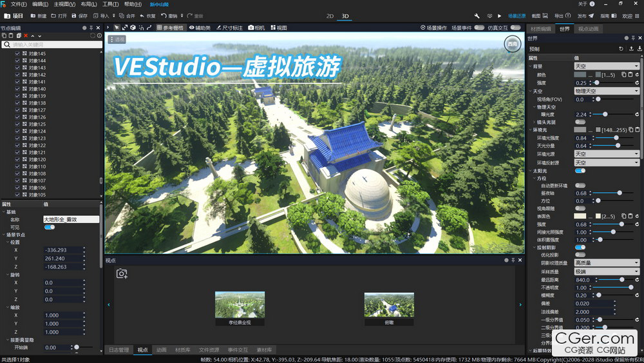Image resolution: width=644 pixels, height=363 pixels.
Task: Create a new project with 新建
Action: [x=39, y=16]
